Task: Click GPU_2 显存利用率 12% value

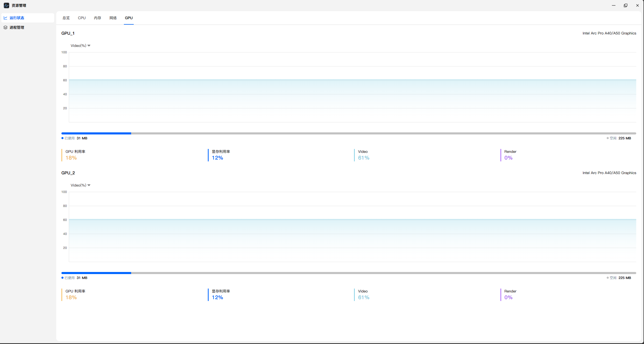Action: pyautogui.click(x=217, y=297)
